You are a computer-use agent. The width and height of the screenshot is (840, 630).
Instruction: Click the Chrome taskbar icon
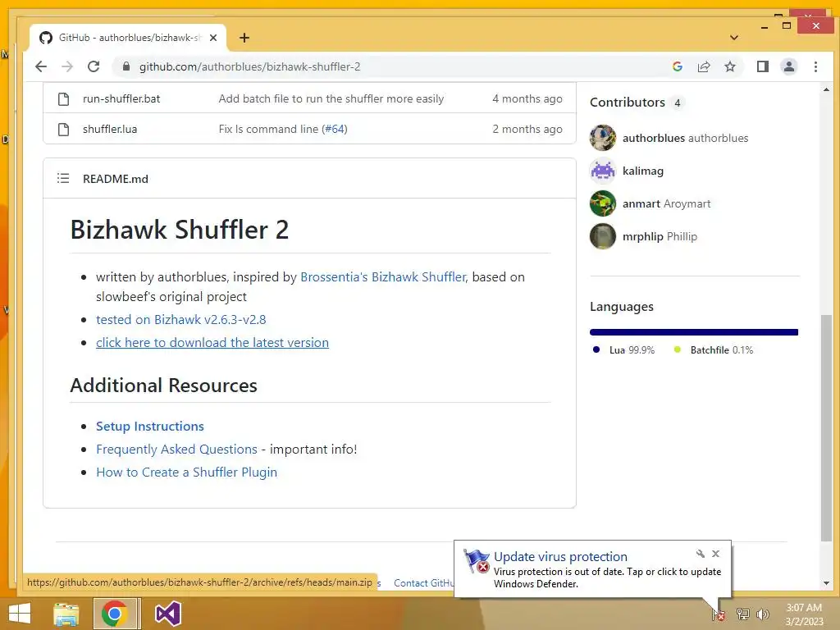click(114, 614)
